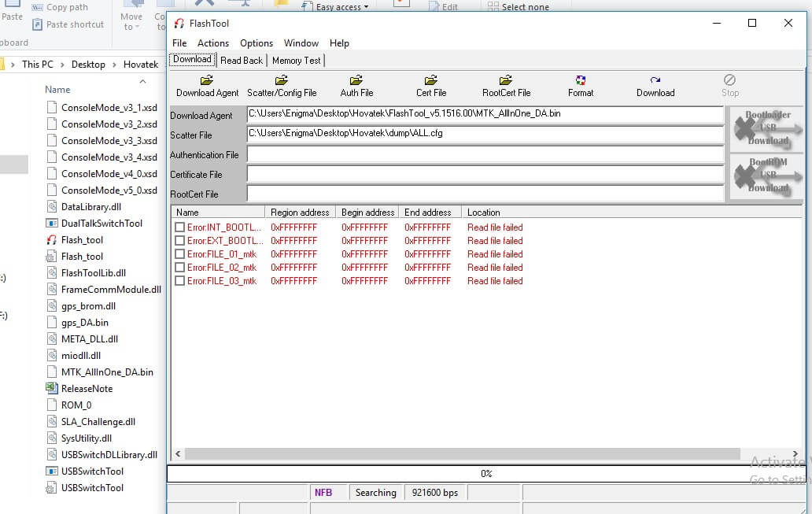Select the Download tab
Viewport: 812px width, 514px height.
tap(192, 59)
